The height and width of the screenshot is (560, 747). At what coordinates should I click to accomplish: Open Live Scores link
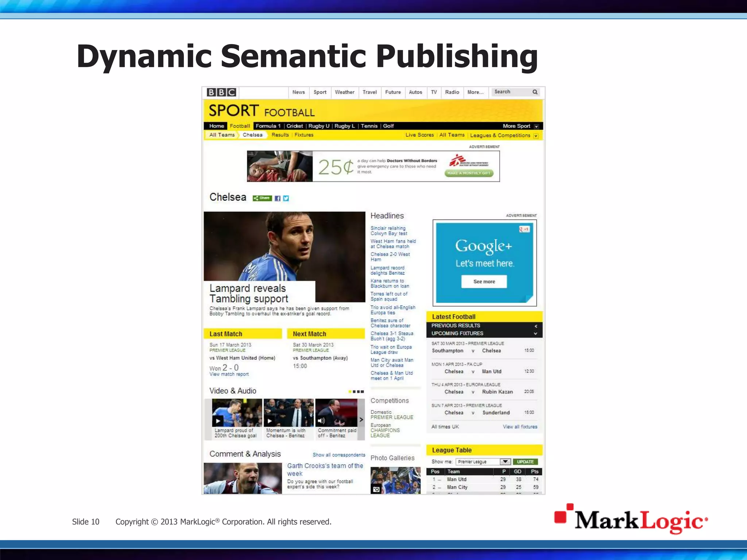(419, 135)
